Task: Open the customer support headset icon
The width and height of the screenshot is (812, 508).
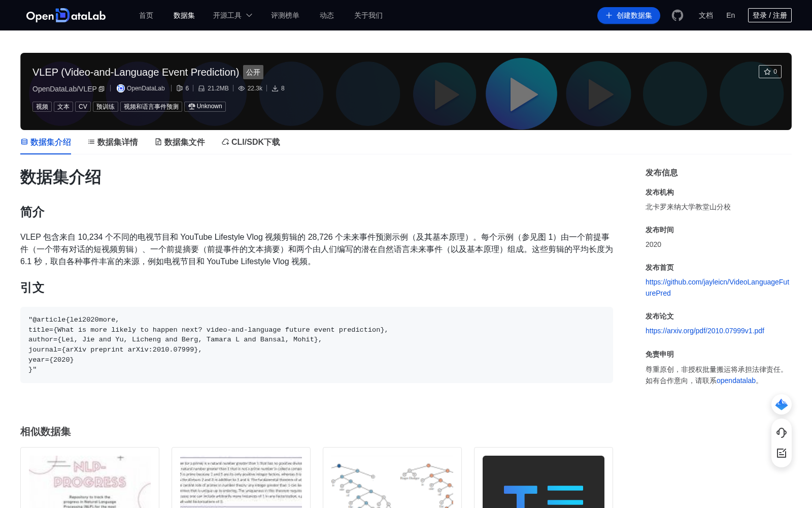Action: click(782, 433)
